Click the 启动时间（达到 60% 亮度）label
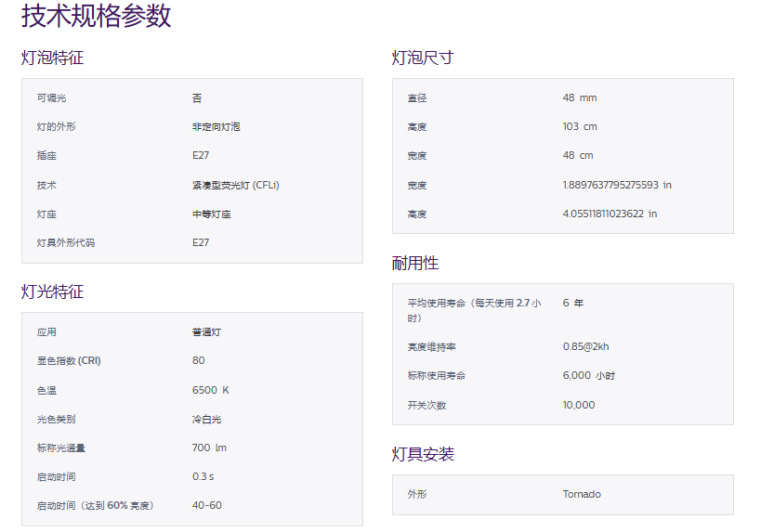The width and height of the screenshot is (761, 532). pyautogui.click(x=96, y=505)
